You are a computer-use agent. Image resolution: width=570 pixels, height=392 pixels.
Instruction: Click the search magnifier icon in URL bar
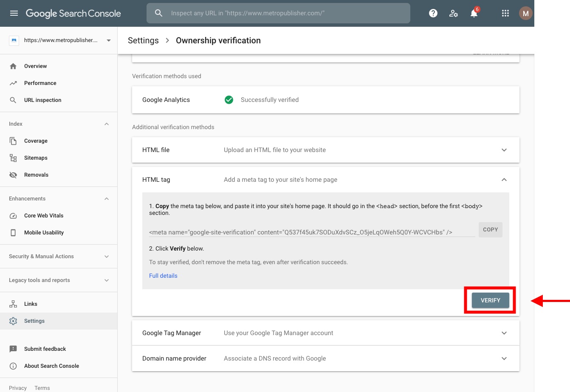158,13
